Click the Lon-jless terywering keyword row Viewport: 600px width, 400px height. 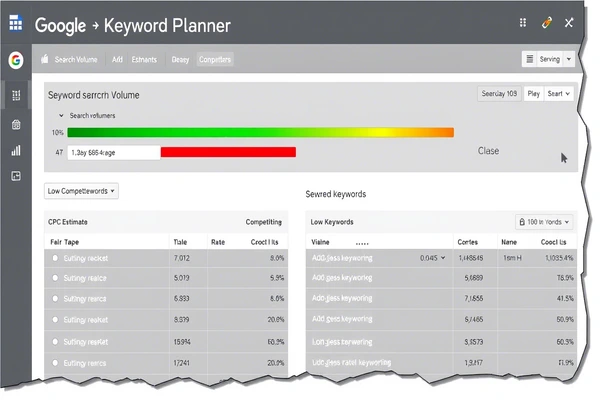click(x=441, y=342)
